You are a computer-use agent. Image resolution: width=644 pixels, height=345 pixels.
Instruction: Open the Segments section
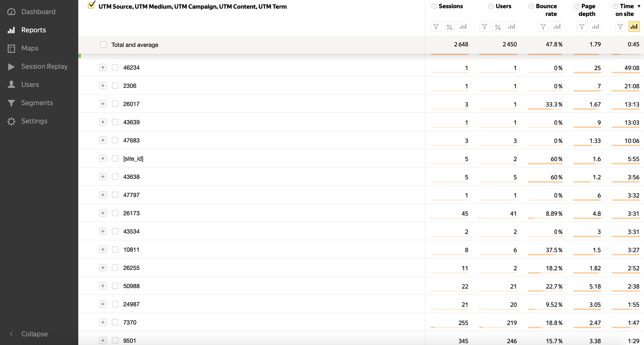pos(37,103)
